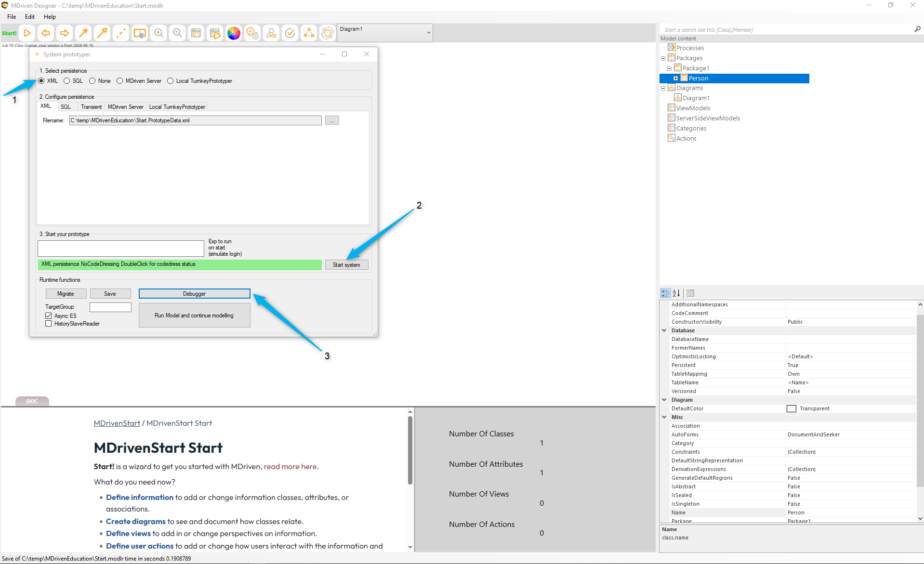Expand the Person class tree node
The image size is (924, 564).
coord(675,79)
